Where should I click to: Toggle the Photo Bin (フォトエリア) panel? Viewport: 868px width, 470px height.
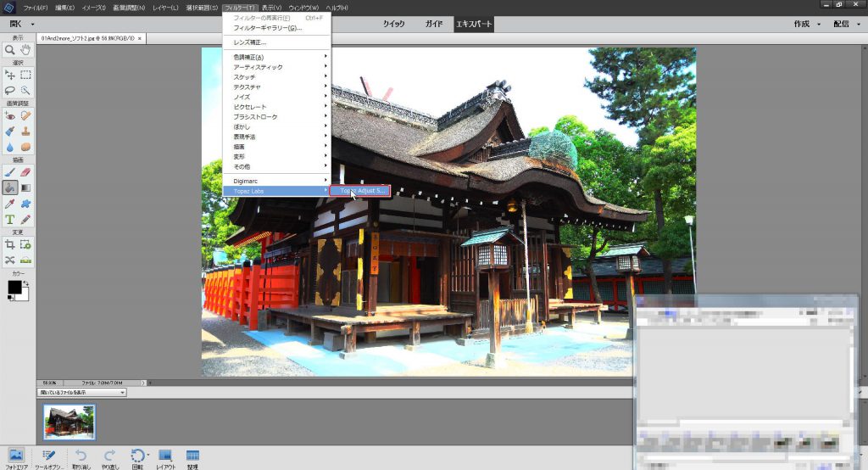pos(15,456)
